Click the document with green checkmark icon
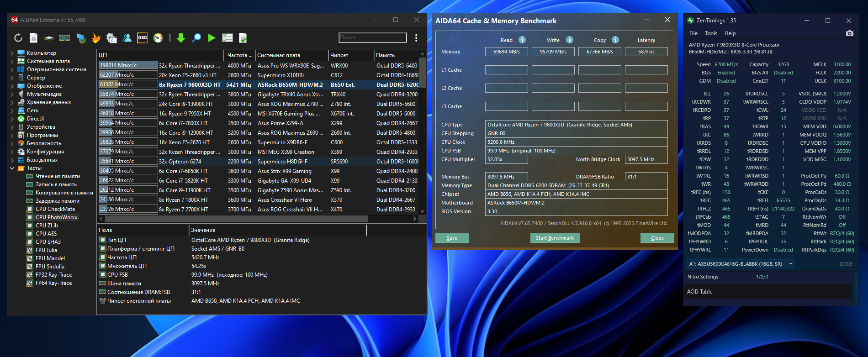868x357 pixels. pyautogui.click(x=243, y=38)
